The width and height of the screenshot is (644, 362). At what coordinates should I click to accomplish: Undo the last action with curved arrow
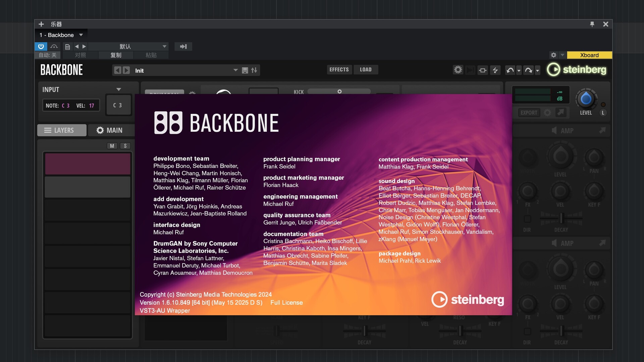tap(510, 70)
